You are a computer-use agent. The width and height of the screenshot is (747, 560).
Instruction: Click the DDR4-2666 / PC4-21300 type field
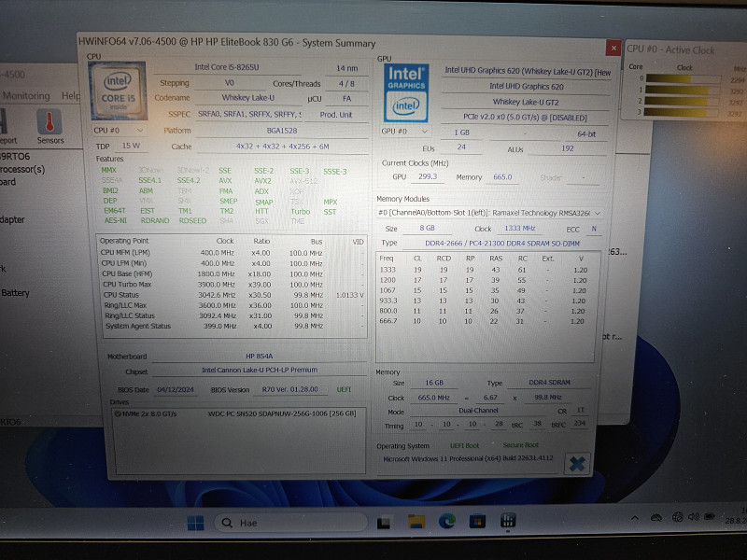pyautogui.click(x=502, y=244)
